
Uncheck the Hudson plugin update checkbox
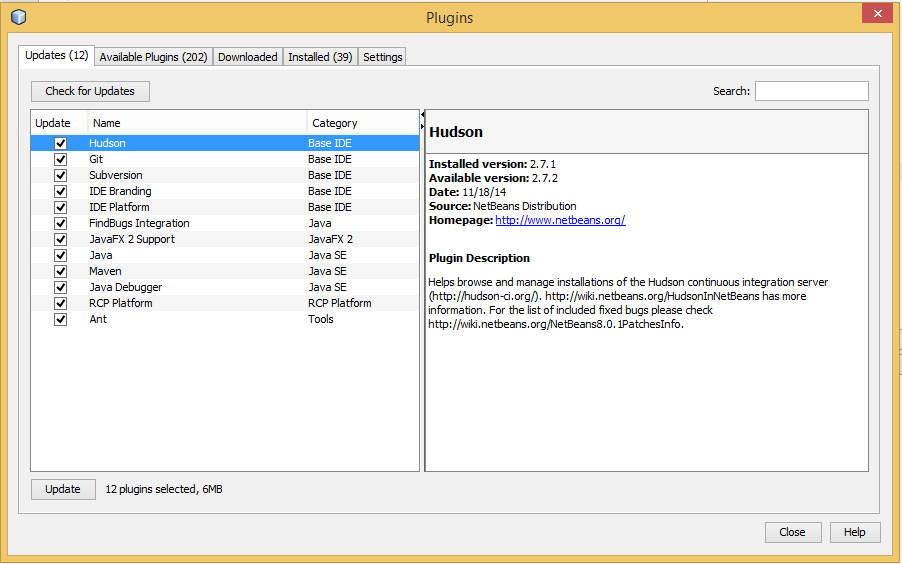[60, 143]
